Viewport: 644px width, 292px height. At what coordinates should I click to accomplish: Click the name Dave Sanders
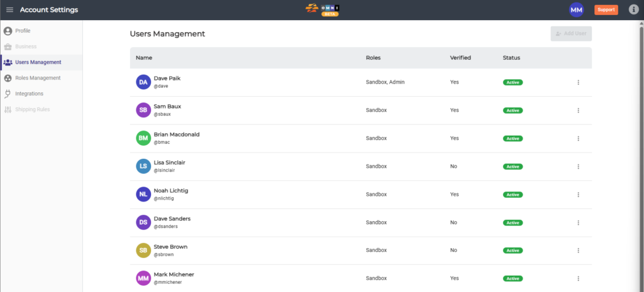tap(172, 219)
